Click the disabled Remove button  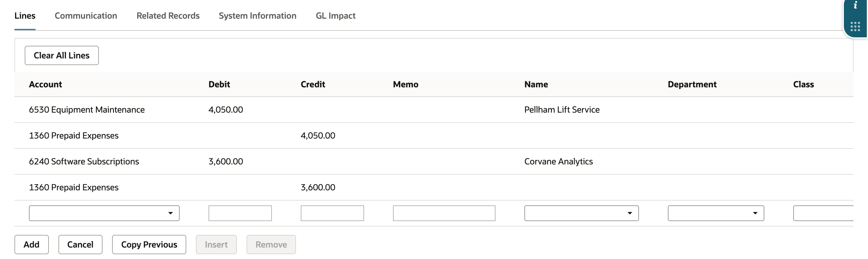pos(271,245)
